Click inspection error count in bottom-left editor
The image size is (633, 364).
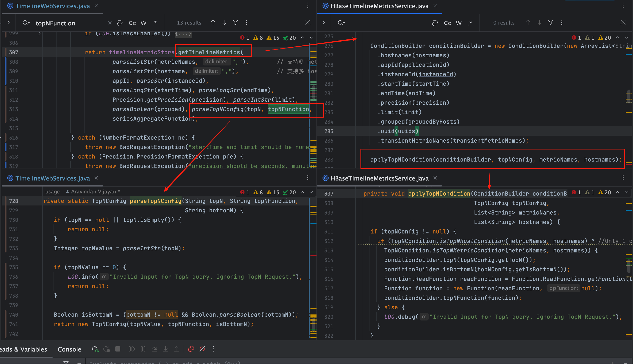point(245,192)
